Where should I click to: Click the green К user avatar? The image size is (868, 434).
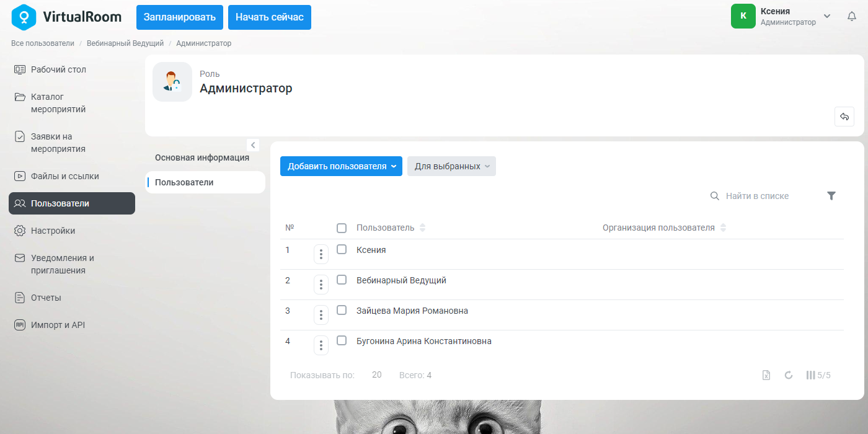tap(743, 16)
